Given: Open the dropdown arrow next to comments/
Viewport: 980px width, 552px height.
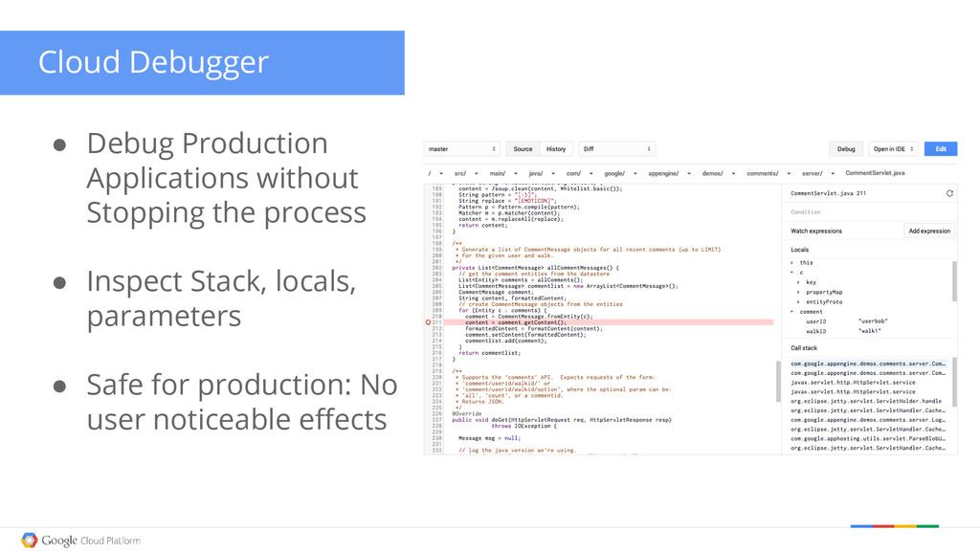Looking at the screenshot, I should 789,173.
